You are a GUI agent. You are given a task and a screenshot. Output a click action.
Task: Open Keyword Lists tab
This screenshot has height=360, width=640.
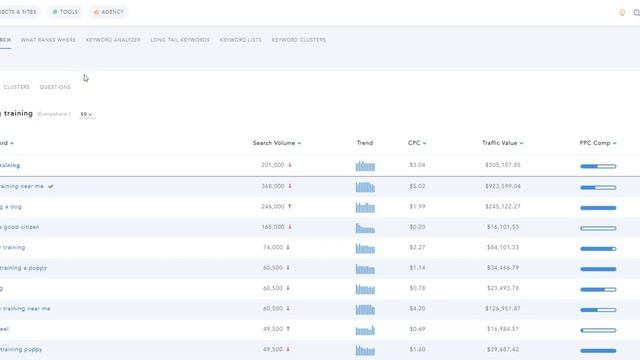coord(240,40)
